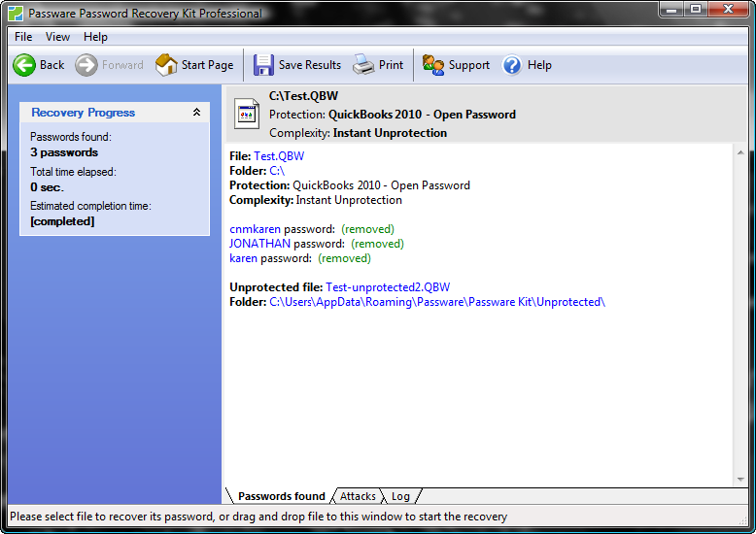The height and width of the screenshot is (534, 756).
Task: Click the Save Results toolbar label
Action: click(x=310, y=65)
